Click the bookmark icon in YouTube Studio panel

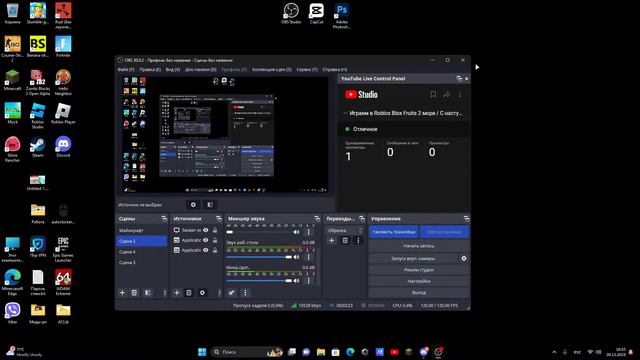point(433,94)
